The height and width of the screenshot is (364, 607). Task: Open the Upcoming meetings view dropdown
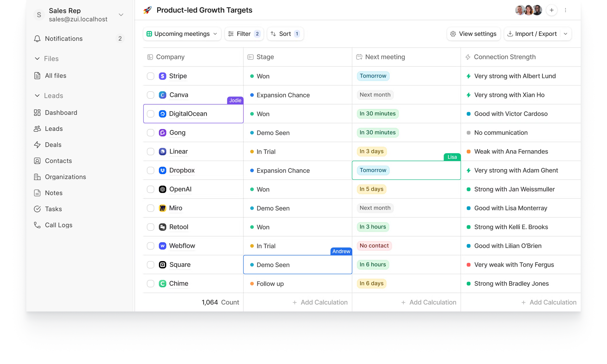click(182, 34)
